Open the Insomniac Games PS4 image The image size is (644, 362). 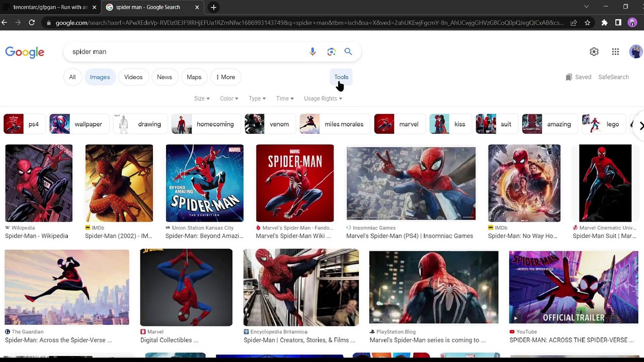pyautogui.click(x=411, y=183)
